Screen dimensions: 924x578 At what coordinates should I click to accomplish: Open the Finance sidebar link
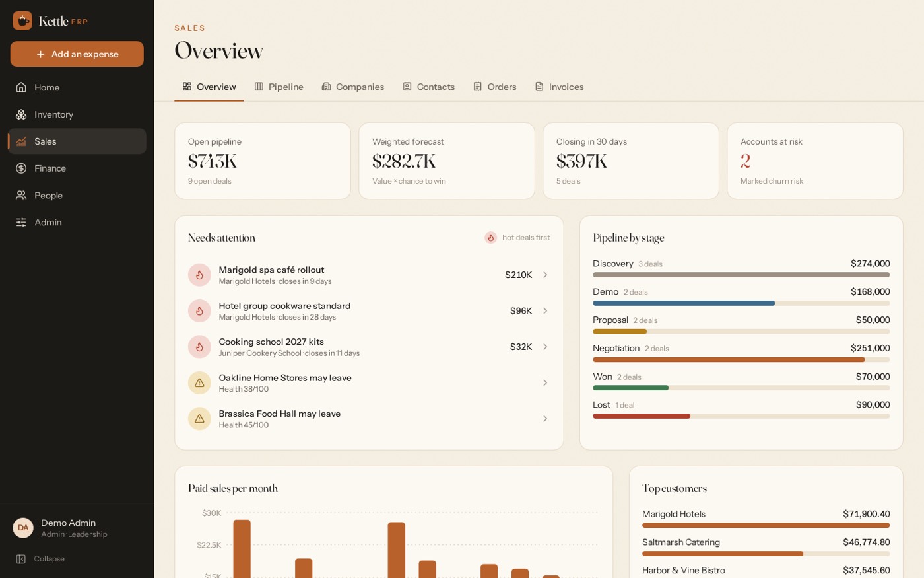[x=77, y=168]
